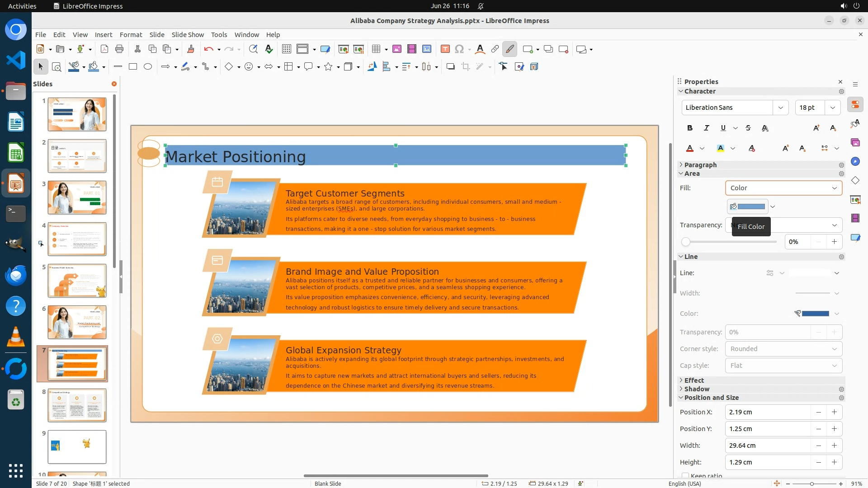
Task: Select slide 8 thumbnail
Action: tap(77, 405)
